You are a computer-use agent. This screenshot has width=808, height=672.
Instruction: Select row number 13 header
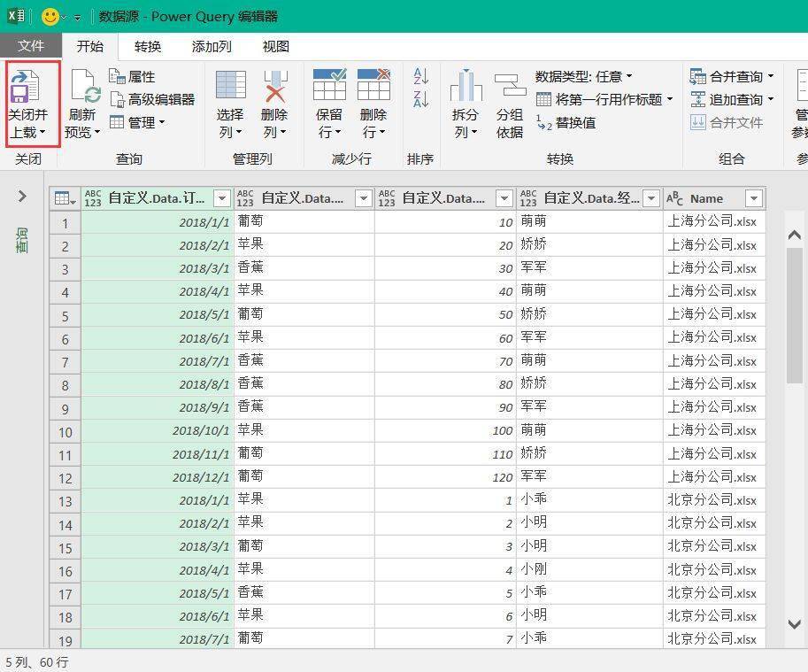point(65,501)
